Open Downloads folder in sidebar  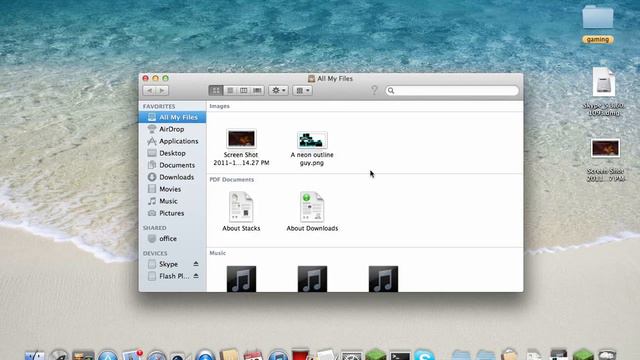click(172, 177)
